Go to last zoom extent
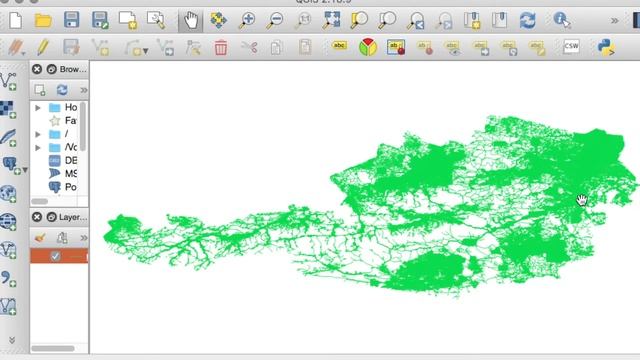Screen dimensions: 640x360 point(416,20)
